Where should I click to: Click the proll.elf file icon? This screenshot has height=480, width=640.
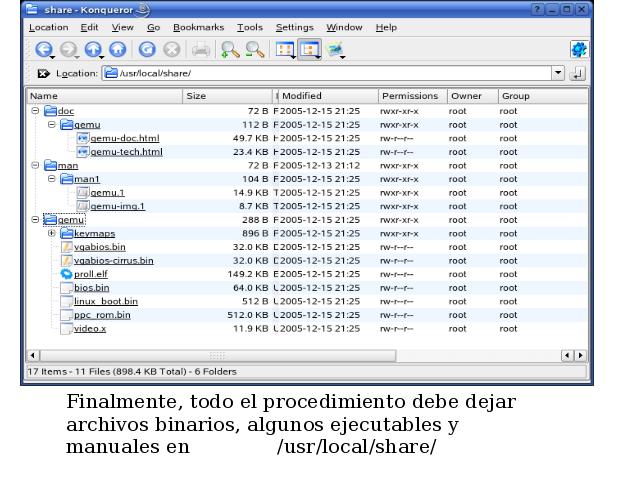(66, 274)
